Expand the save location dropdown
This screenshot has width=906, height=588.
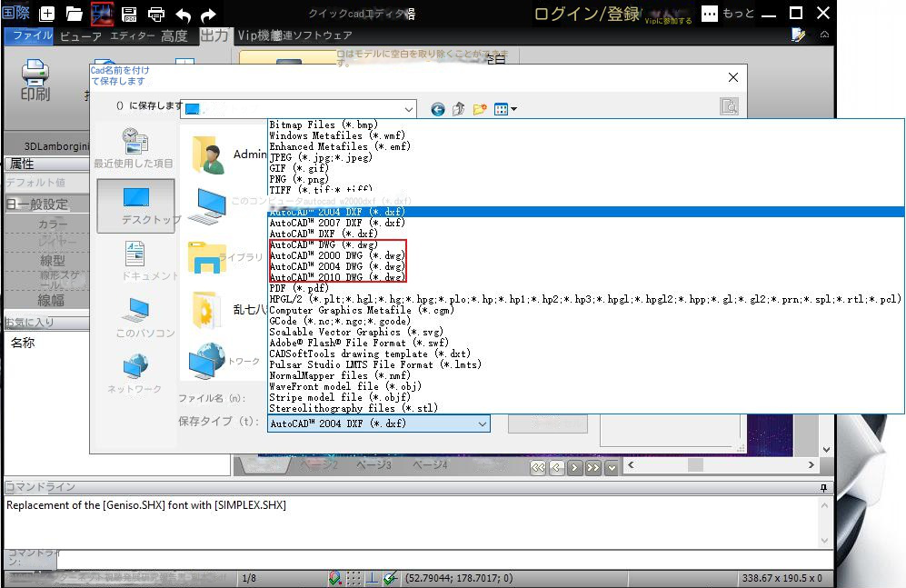point(408,109)
